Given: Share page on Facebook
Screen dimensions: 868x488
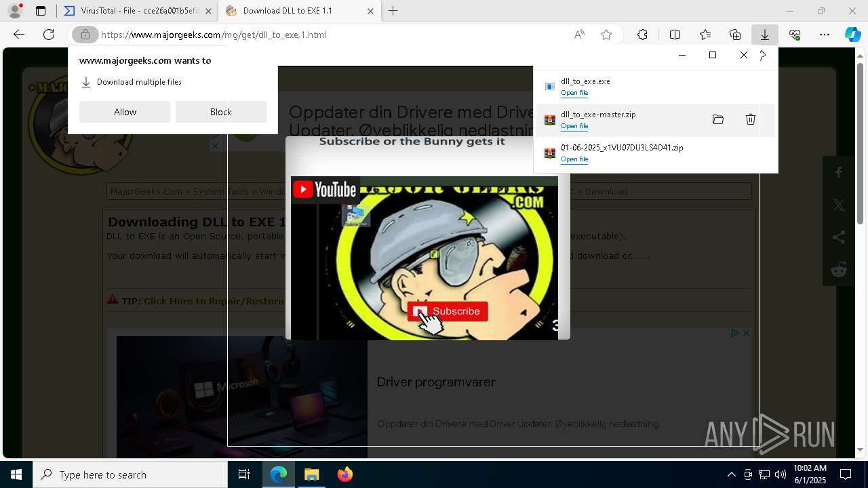Looking at the screenshot, I should coord(839,173).
